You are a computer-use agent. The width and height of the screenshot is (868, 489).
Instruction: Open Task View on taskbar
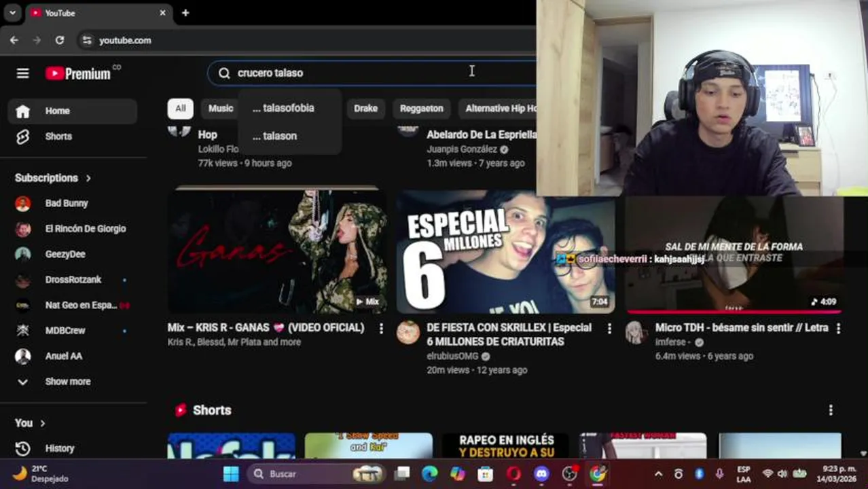click(x=402, y=474)
